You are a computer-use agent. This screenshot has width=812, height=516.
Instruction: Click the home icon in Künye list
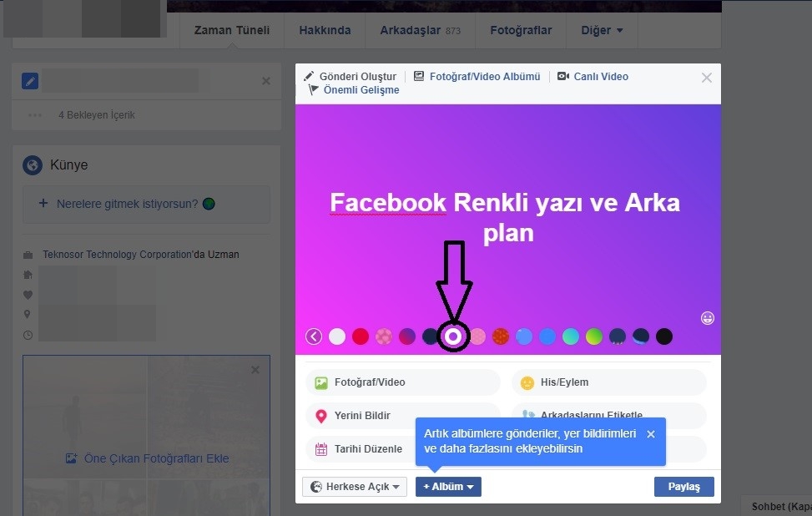pos(28,275)
